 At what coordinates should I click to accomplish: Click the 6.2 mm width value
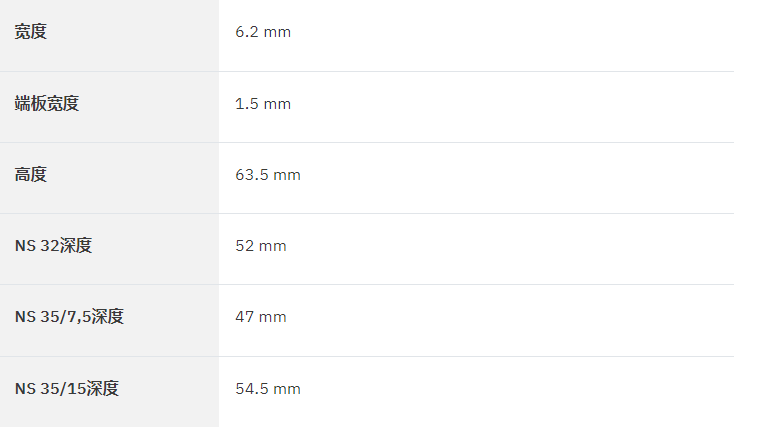[x=263, y=32]
